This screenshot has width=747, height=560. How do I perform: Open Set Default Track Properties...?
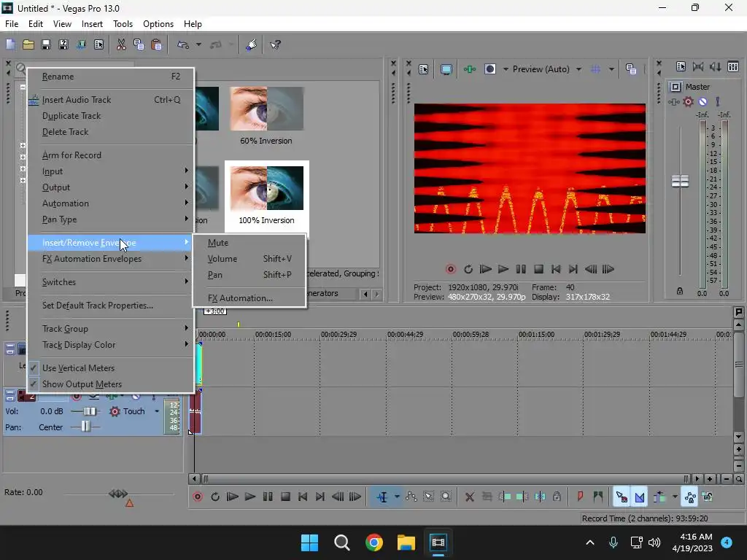pyautogui.click(x=111, y=306)
